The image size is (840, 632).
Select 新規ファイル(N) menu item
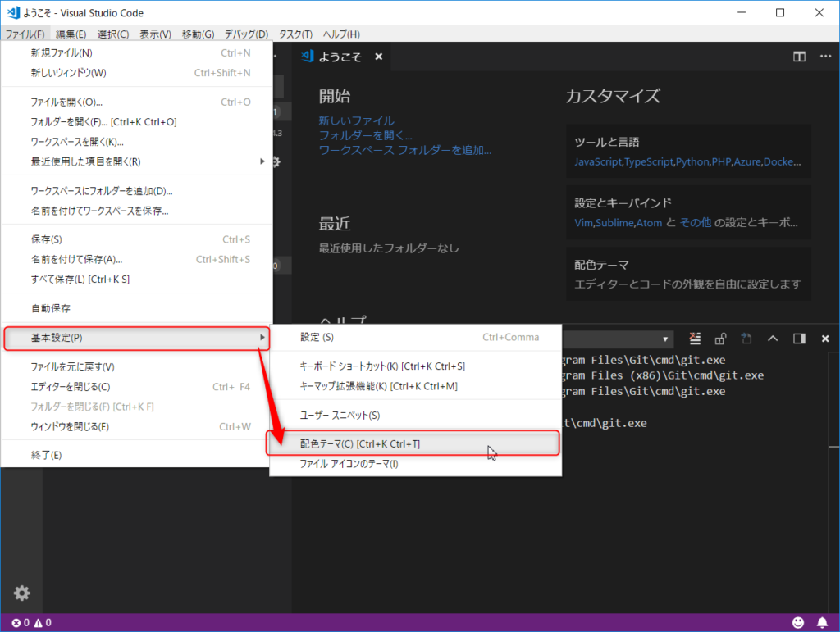137,53
